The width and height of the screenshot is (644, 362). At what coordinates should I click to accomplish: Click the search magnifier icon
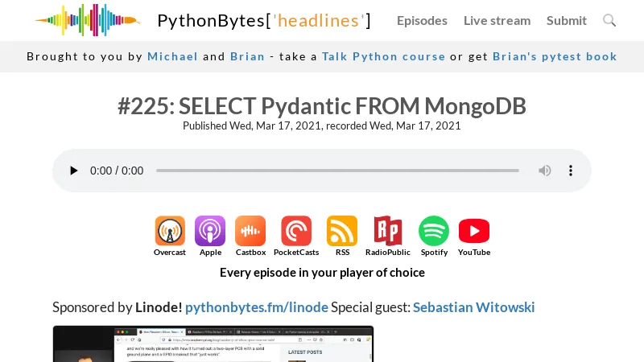pyautogui.click(x=609, y=20)
